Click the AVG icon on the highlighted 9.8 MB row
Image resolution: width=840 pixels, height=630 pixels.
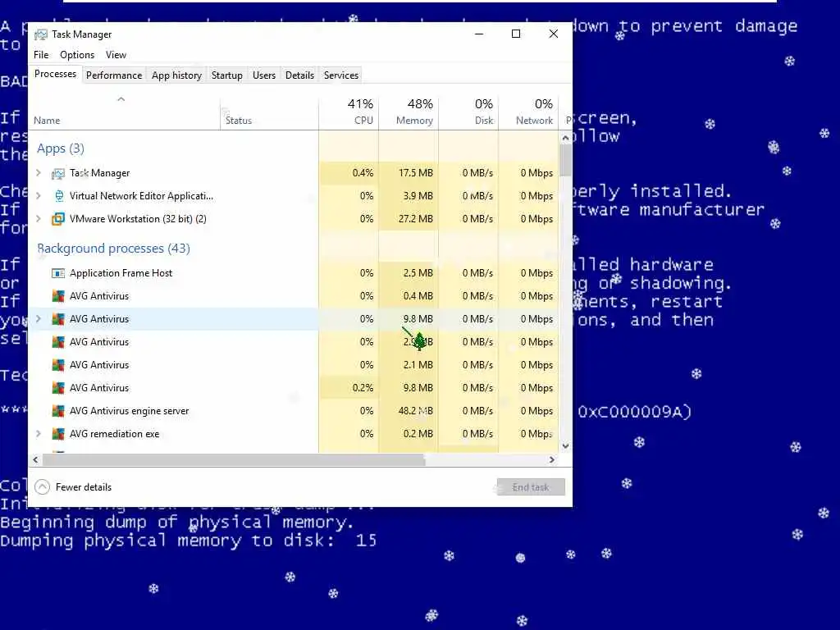pos(58,319)
